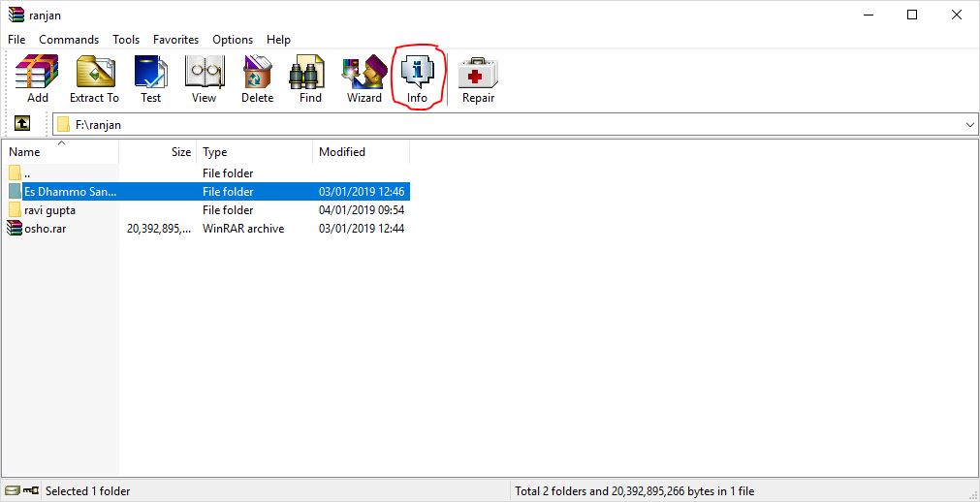Click 'Selected 1 folder' status text
Image resolution: width=980 pixels, height=502 pixels.
point(87,491)
